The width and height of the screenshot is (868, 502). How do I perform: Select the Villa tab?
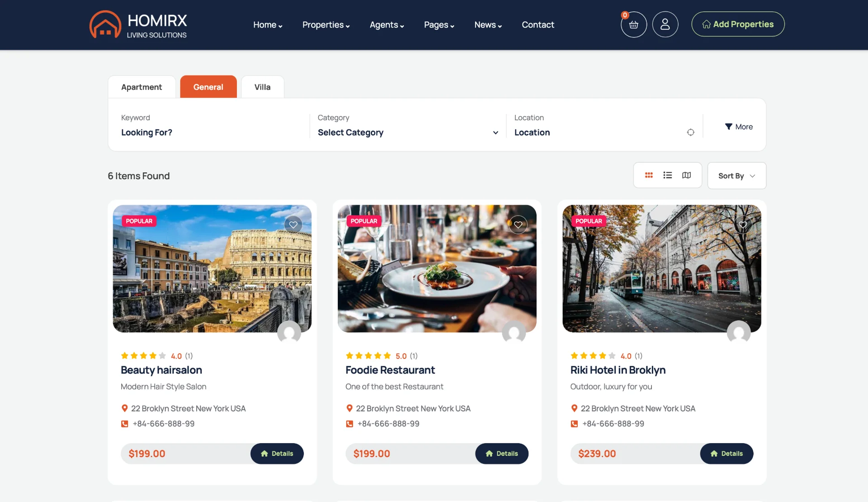pos(262,87)
